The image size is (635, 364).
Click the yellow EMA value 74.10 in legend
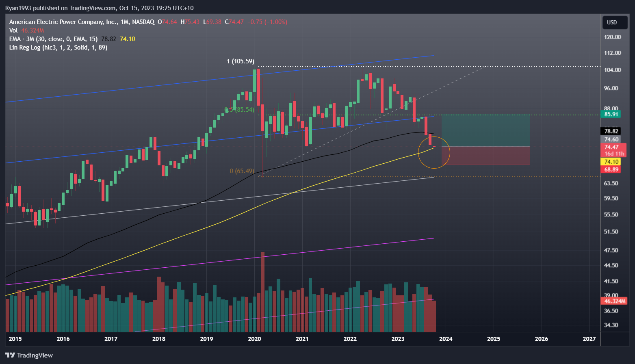coord(128,39)
